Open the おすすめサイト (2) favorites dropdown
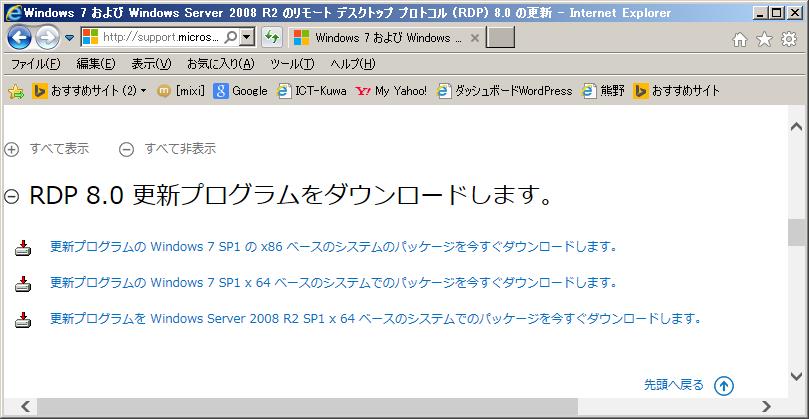The image size is (809, 419). point(90,91)
